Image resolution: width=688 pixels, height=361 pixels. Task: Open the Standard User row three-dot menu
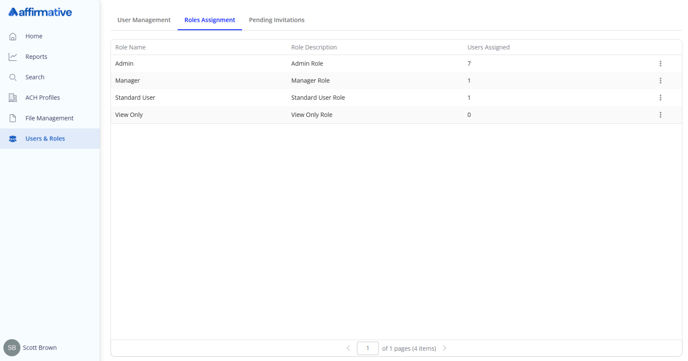pos(660,98)
